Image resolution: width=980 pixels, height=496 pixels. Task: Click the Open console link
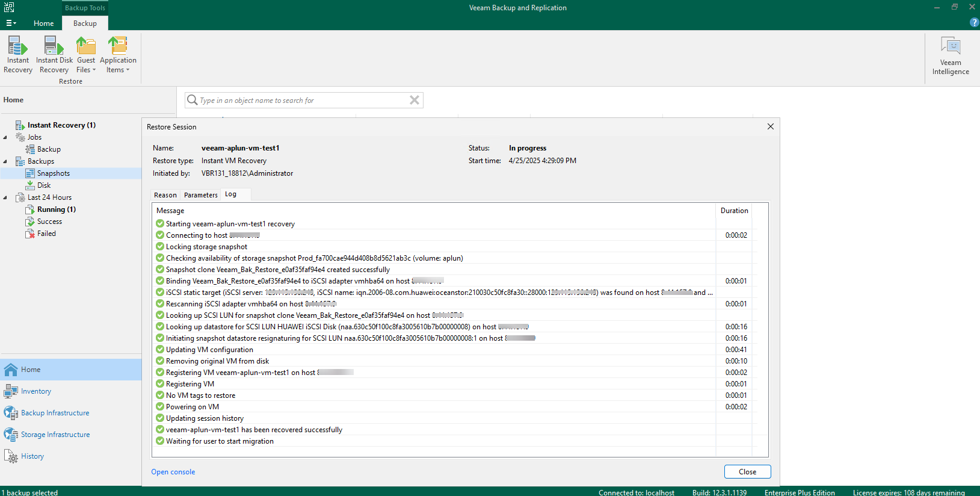tap(173, 472)
